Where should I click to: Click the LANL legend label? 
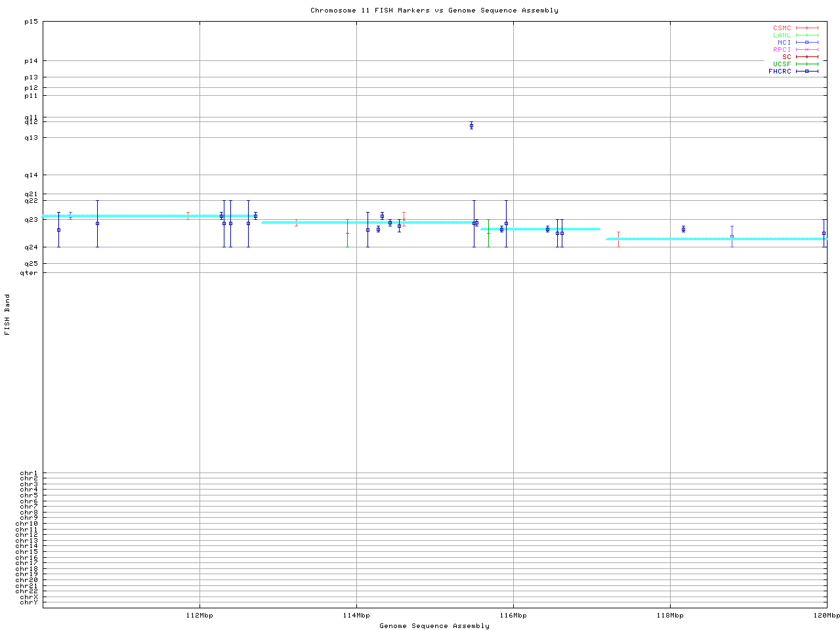coord(782,35)
